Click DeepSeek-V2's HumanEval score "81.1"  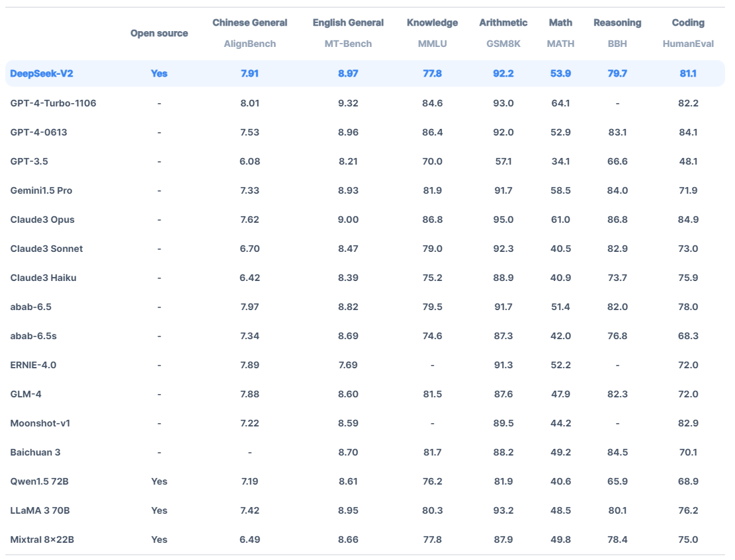[x=687, y=73]
